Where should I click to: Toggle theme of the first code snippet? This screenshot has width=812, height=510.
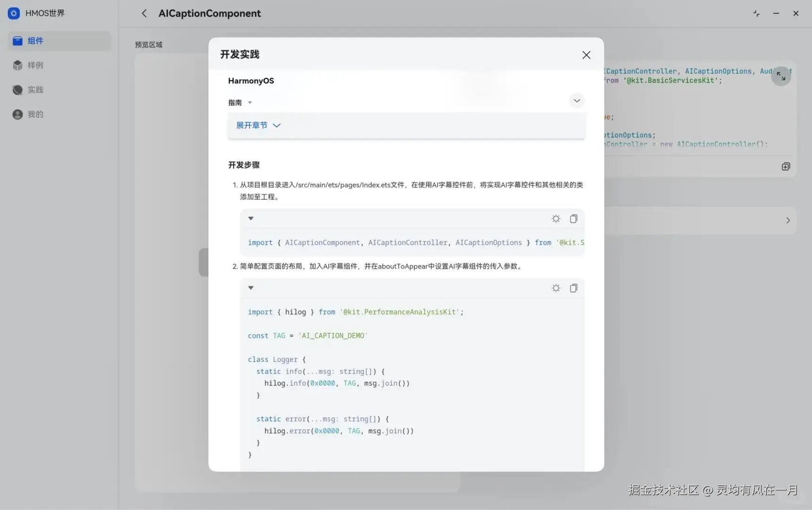click(x=556, y=218)
